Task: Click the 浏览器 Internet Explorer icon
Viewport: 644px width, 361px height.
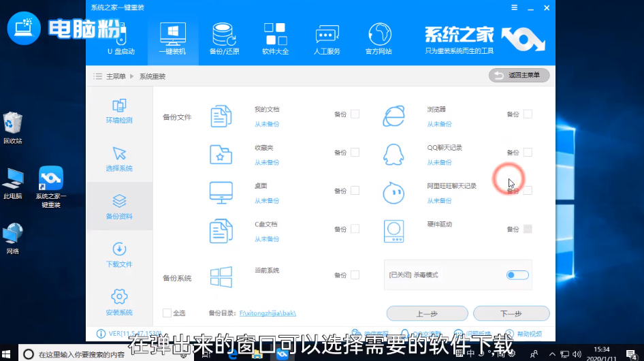Action: click(x=393, y=116)
